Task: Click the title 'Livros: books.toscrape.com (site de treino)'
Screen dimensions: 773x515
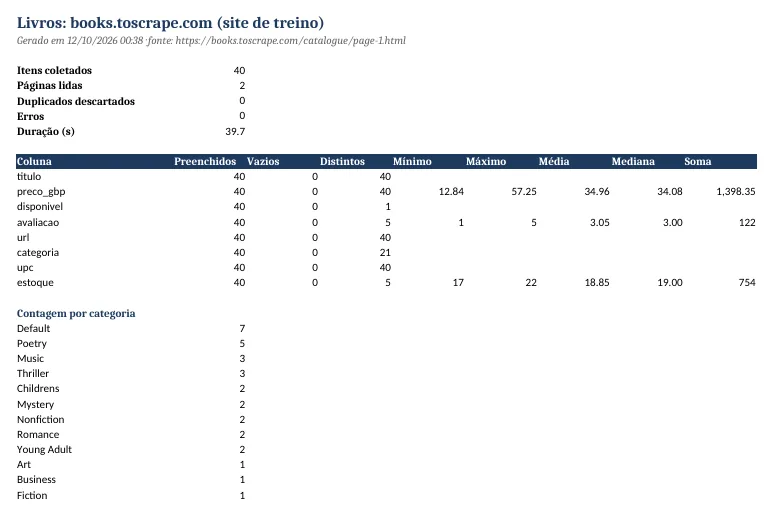Action: [170, 23]
